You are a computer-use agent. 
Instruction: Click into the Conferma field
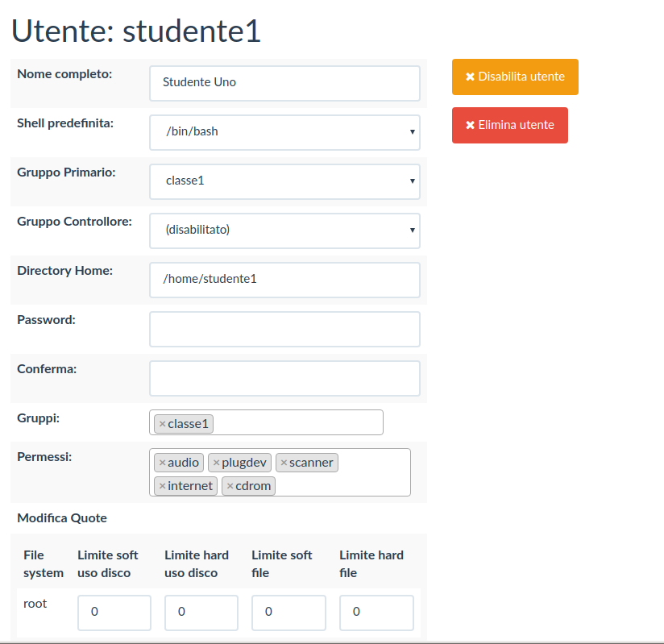[x=284, y=378]
